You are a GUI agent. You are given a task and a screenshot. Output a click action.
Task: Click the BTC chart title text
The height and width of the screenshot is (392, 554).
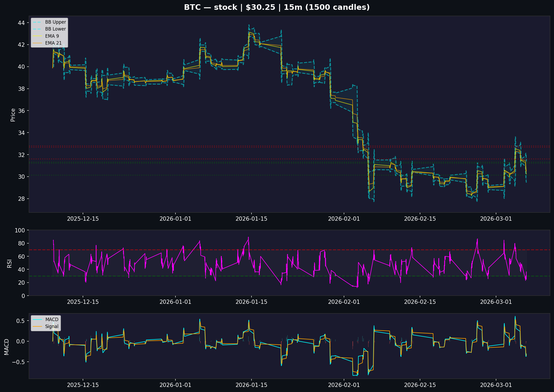click(x=277, y=7)
